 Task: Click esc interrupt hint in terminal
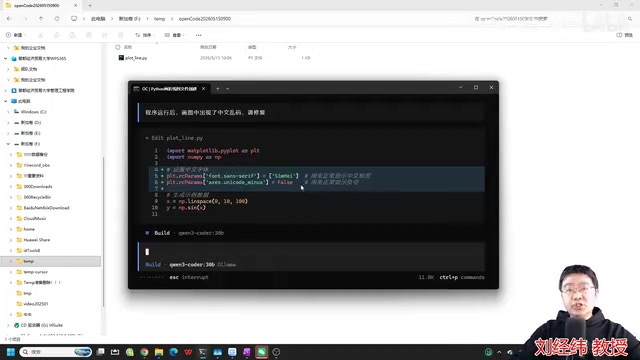pos(189,277)
